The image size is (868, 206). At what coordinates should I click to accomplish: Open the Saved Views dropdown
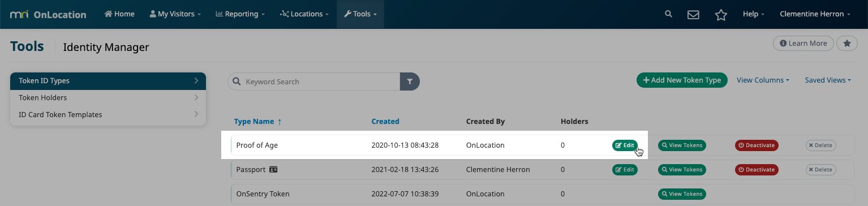click(x=828, y=80)
